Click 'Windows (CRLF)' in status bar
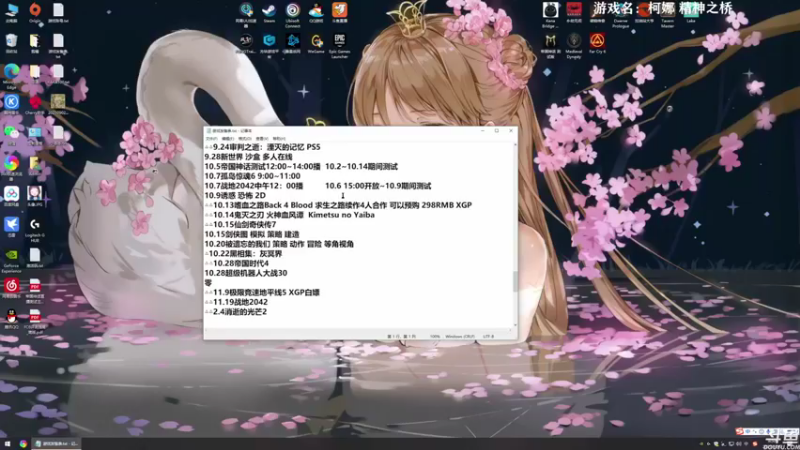This screenshot has width=800, height=450. pyautogui.click(x=460, y=336)
